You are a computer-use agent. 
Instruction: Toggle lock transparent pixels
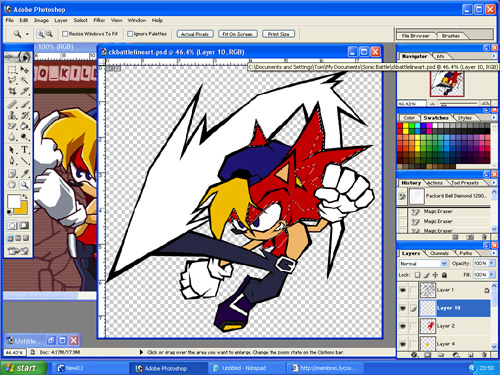coord(417,275)
